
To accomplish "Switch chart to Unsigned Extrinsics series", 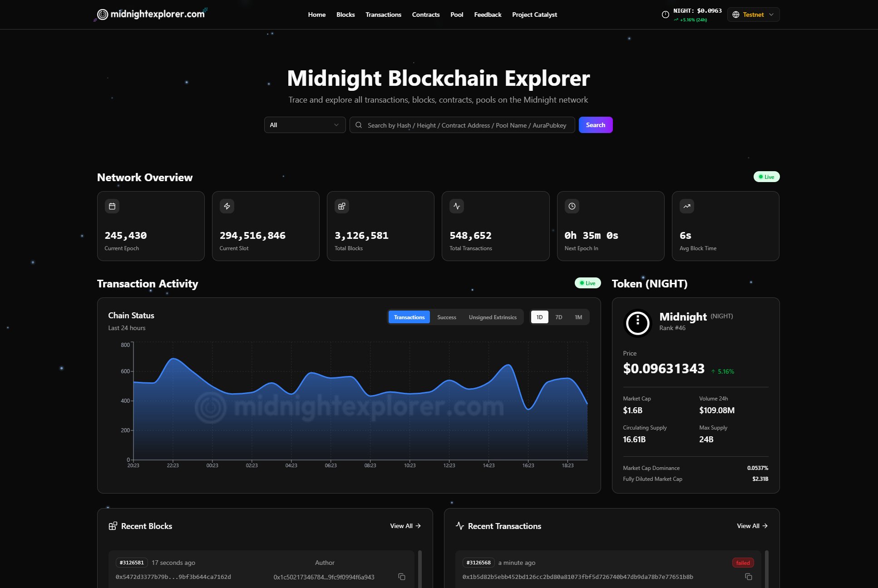I will pos(493,317).
